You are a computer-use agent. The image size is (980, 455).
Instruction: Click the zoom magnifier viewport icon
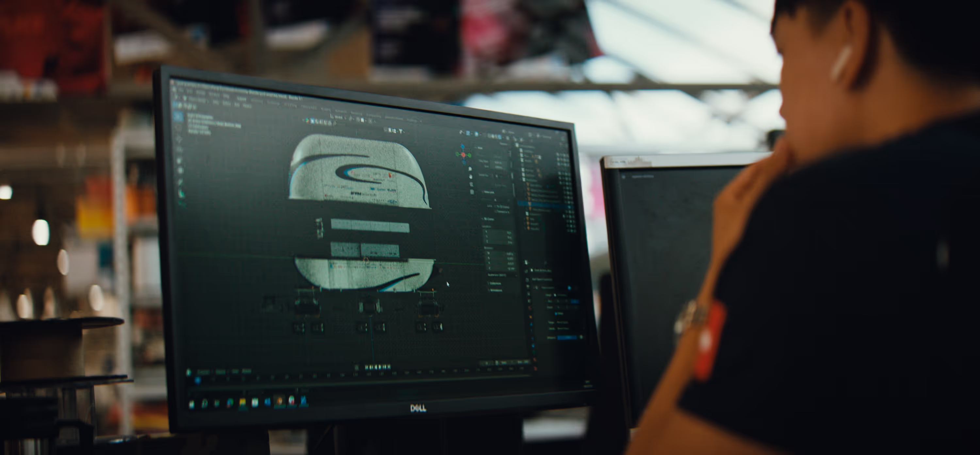point(470,169)
